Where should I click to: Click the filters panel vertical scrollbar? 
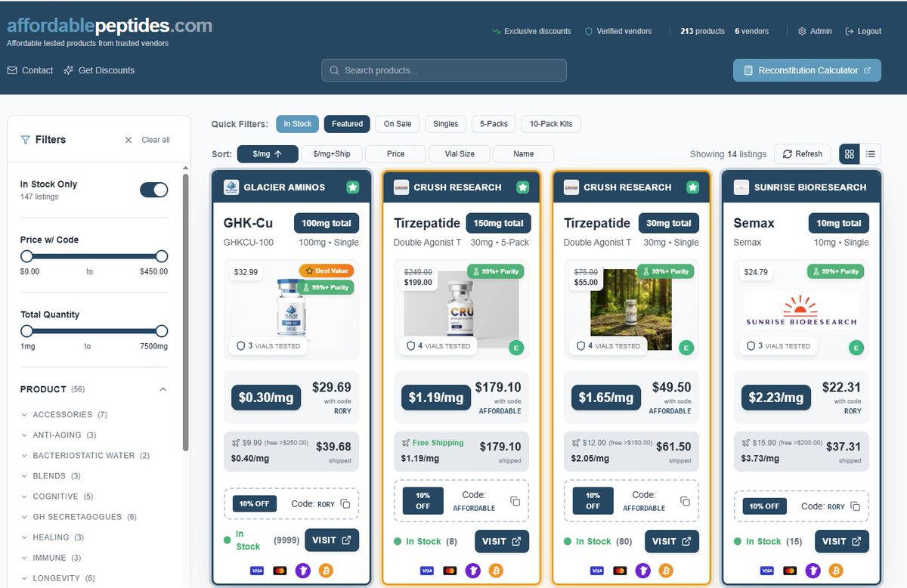[186, 311]
